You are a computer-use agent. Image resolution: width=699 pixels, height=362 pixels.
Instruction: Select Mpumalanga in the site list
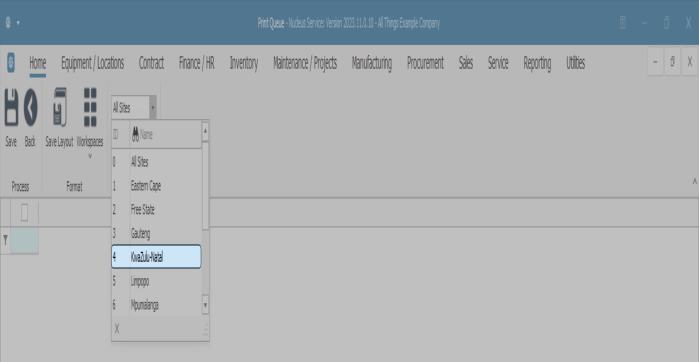coord(156,305)
